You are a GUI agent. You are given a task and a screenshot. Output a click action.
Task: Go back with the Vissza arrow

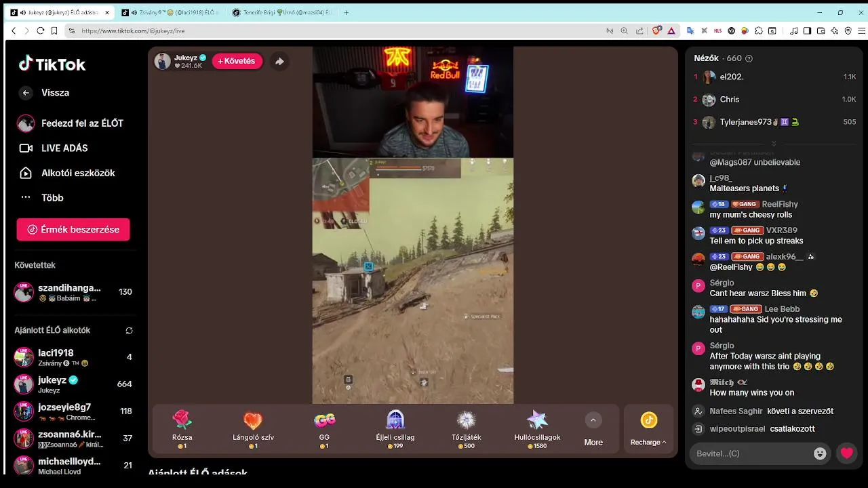pos(26,93)
